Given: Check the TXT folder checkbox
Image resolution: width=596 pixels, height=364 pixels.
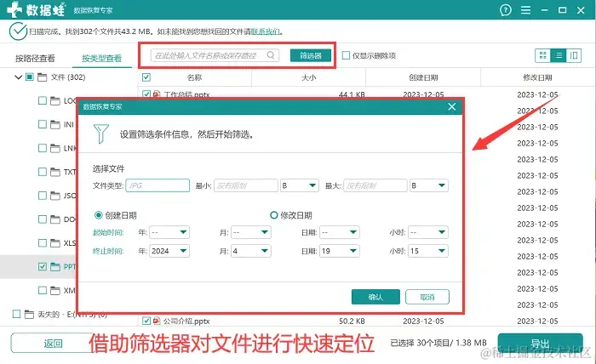Looking at the screenshot, I should coord(43,172).
